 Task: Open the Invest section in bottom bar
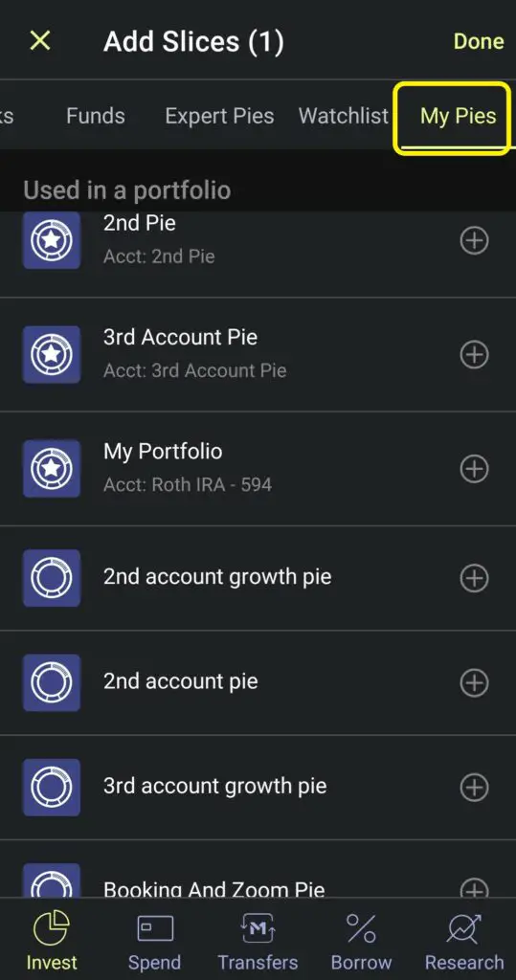(52, 941)
